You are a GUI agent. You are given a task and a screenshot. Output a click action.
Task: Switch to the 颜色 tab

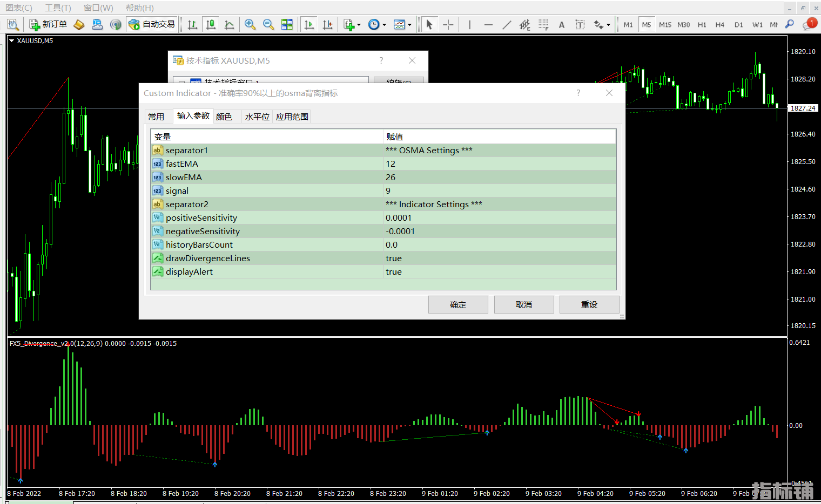tap(224, 117)
